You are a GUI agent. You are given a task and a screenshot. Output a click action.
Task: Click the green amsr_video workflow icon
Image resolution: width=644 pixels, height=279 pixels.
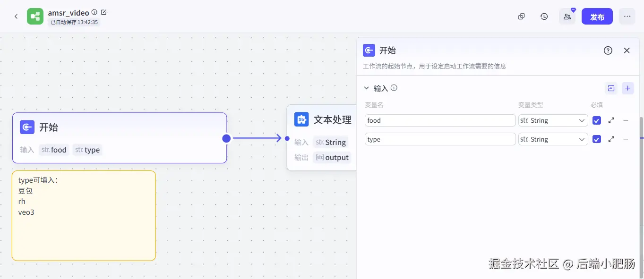point(35,17)
